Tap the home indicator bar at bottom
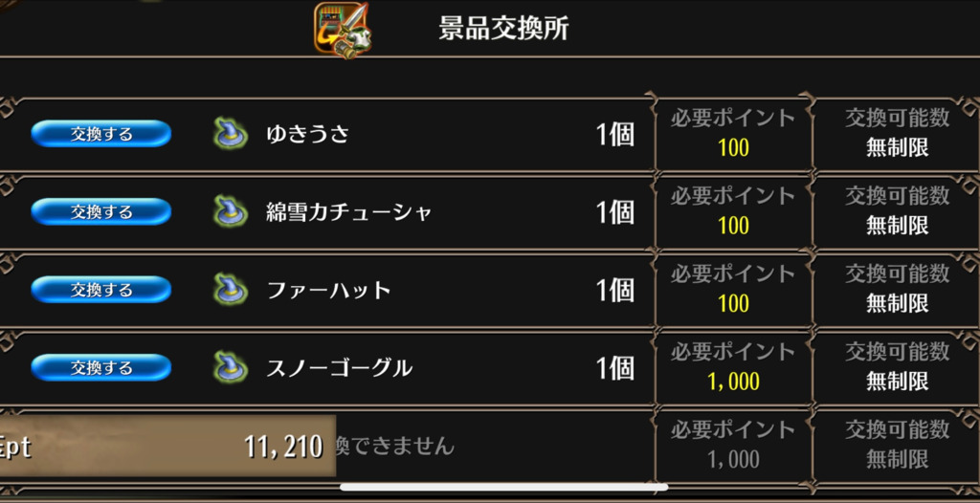Screen dimensions: 980x503 [x=503, y=487]
